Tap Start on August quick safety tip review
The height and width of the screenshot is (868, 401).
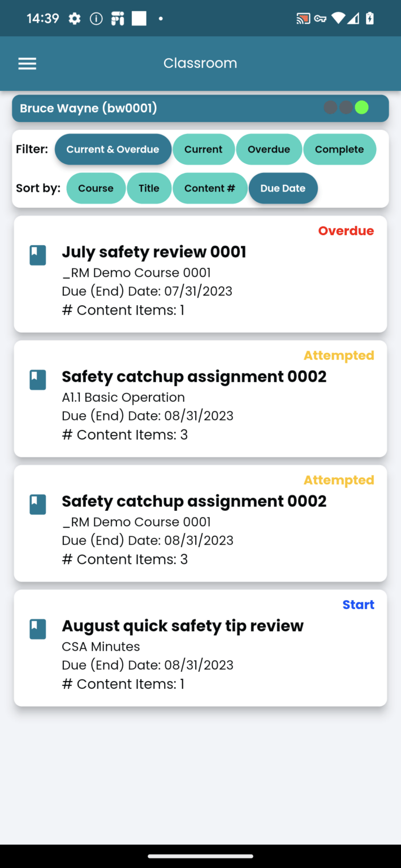(x=358, y=604)
